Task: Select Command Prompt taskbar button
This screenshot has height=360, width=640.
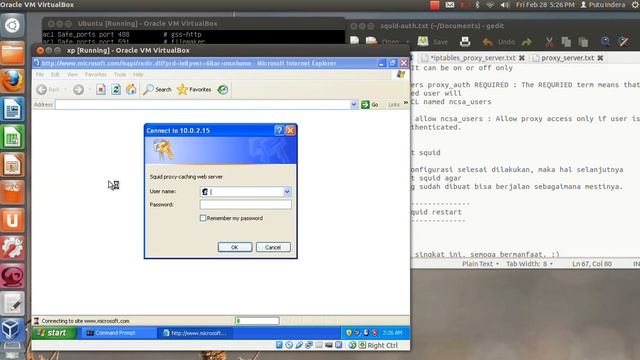Action: coord(118,333)
